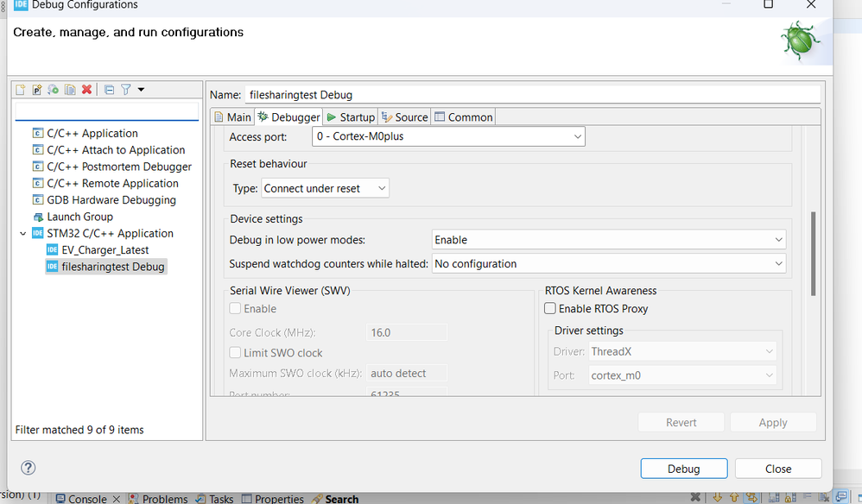
Task: Switch to the Main tab
Action: point(232,117)
